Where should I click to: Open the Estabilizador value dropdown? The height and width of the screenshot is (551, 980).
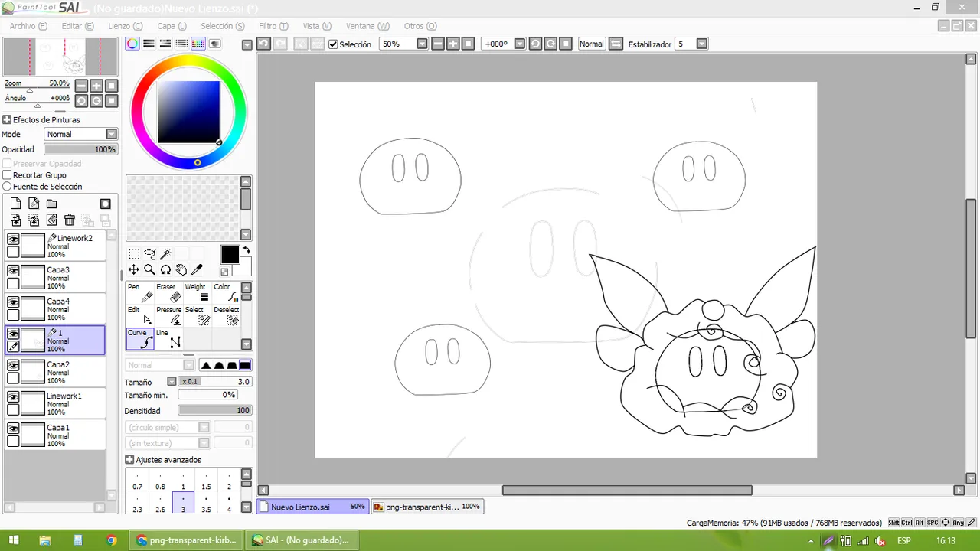point(702,44)
